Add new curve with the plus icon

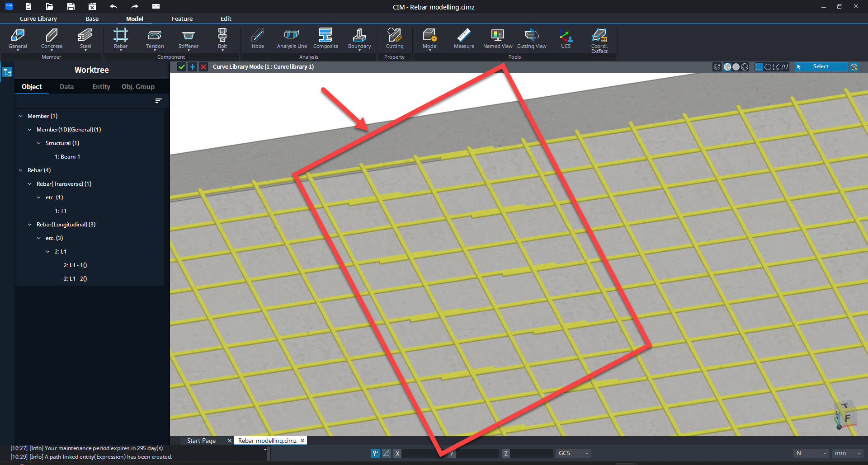[x=193, y=67]
